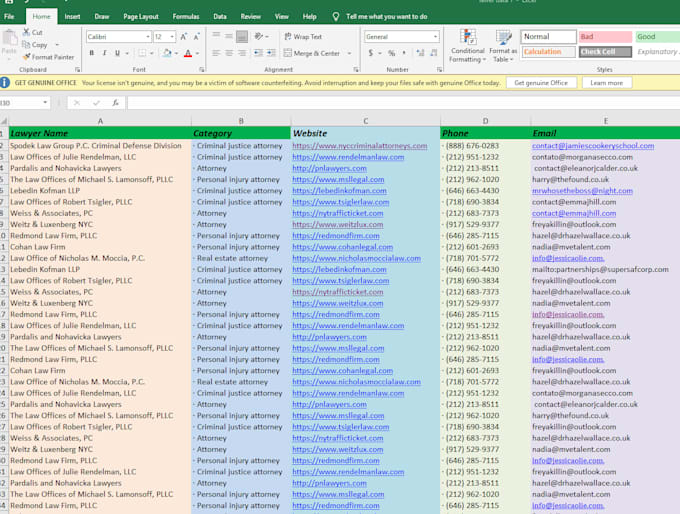The height and width of the screenshot is (514, 680).
Task: Click Learn more button in warning bar
Action: coord(606,83)
